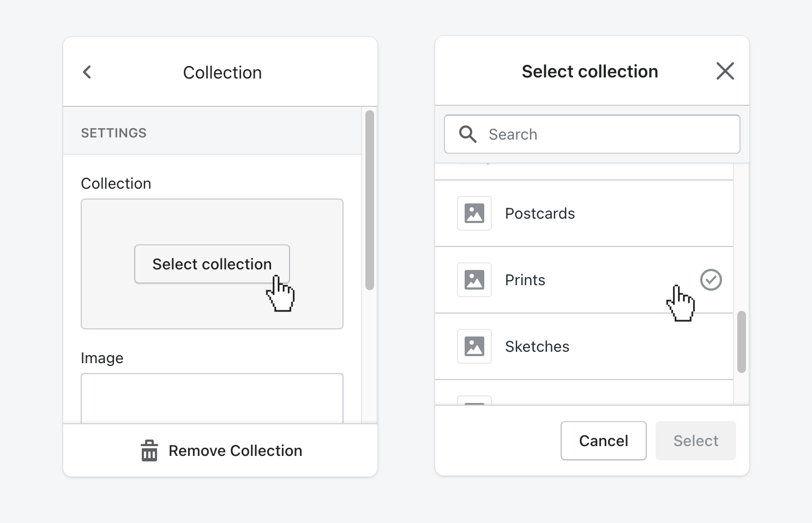812x523 pixels.
Task: Cancel the collection selection dialog
Action: pyautogui.click(x=604, y=441)
